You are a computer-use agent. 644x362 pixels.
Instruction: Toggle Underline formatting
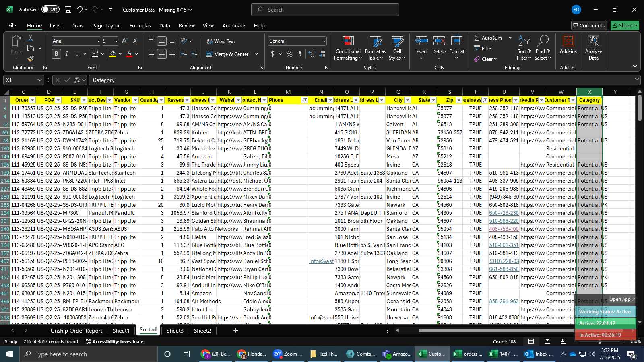(x=77, y=54)
